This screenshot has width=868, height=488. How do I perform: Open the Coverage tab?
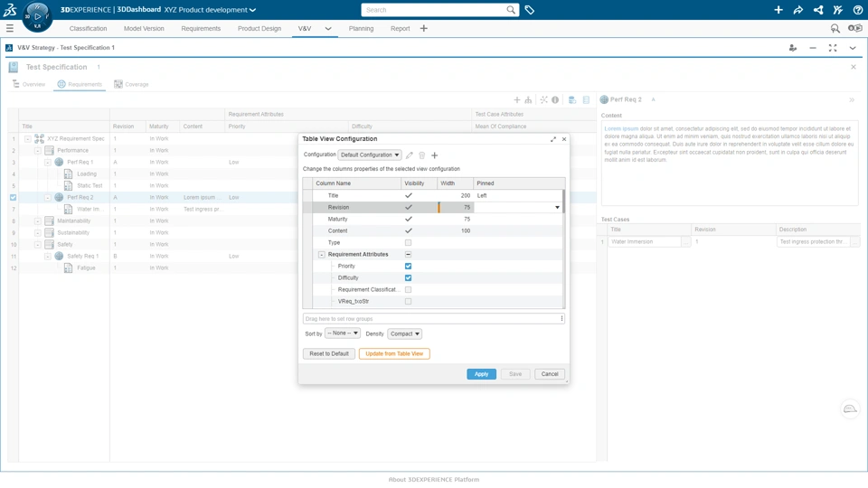131,84
